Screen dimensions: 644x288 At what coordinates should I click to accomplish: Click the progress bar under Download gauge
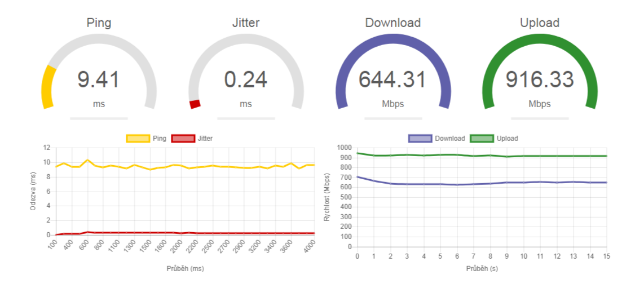393,118
